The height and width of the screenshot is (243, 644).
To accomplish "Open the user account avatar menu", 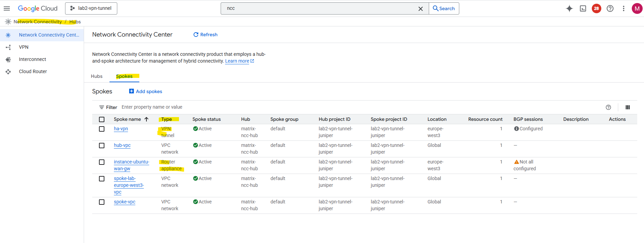I will (637, 8).
